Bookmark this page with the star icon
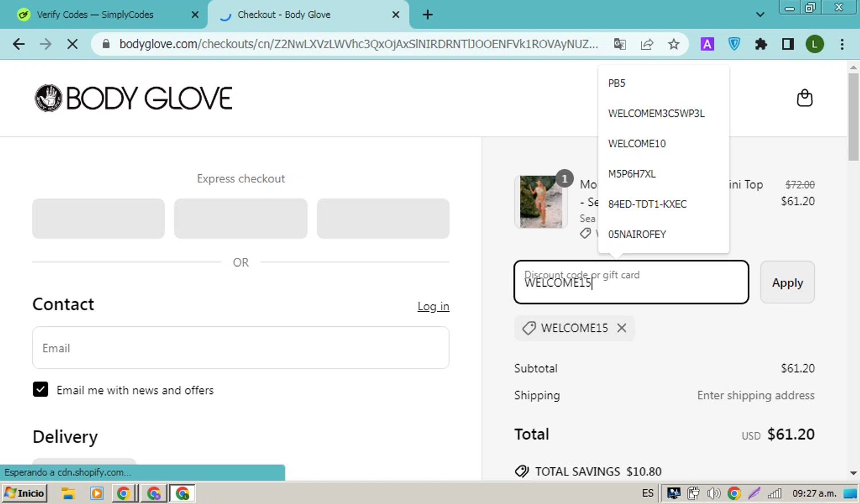Viewport: 860px width, 504px height. [x=674, y=44]
